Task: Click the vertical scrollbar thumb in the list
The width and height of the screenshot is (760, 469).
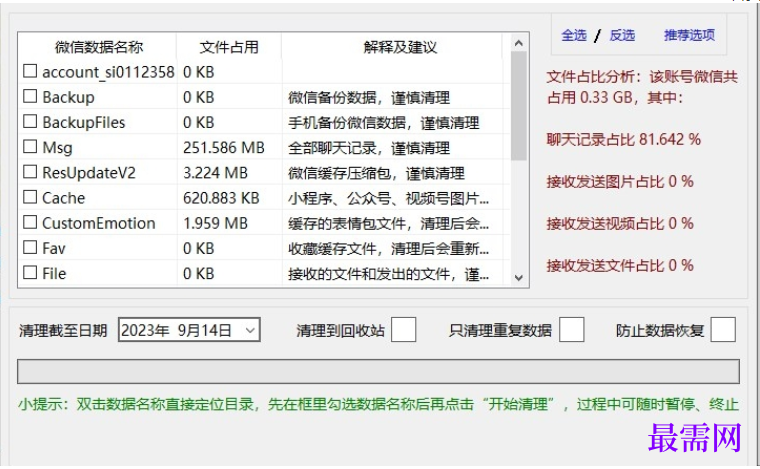Action: pyautogui.click(x=519, y=106)
